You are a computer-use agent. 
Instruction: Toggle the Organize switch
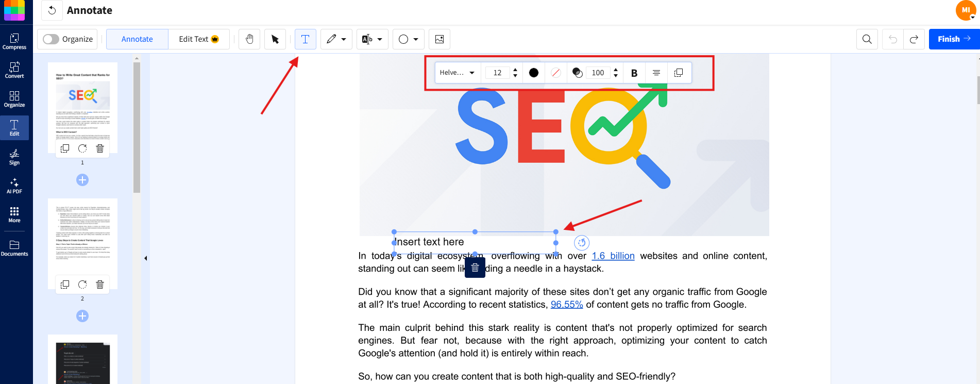51,39
